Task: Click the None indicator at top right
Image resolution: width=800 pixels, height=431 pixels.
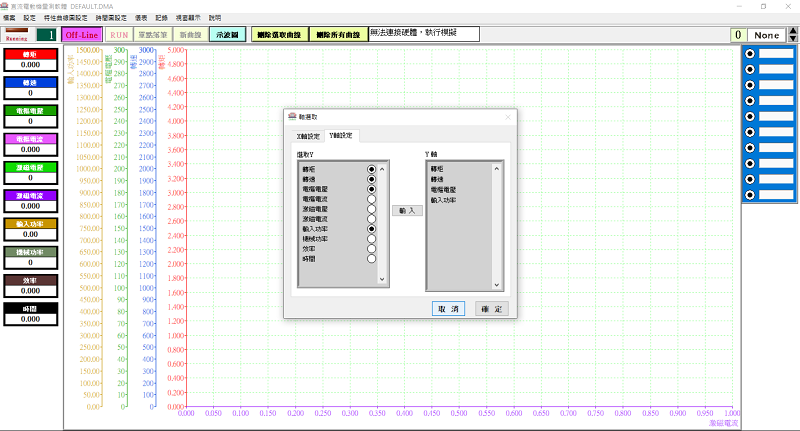Action: (770, 35)
